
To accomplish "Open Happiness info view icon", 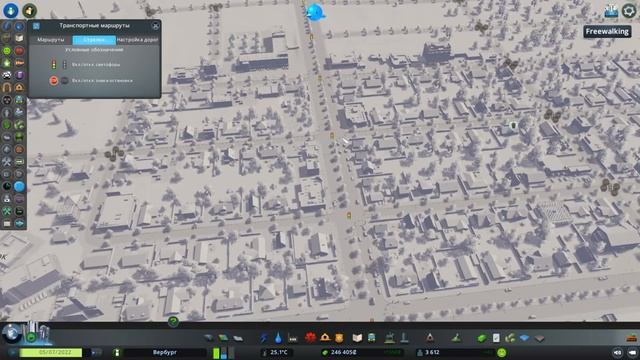I will click(x=7, y=51).
